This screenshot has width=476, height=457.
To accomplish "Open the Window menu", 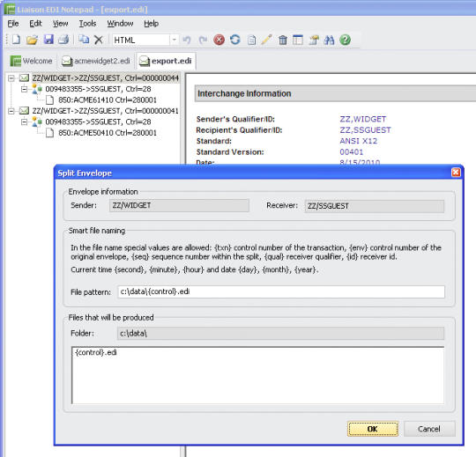I will click(120, 24).
